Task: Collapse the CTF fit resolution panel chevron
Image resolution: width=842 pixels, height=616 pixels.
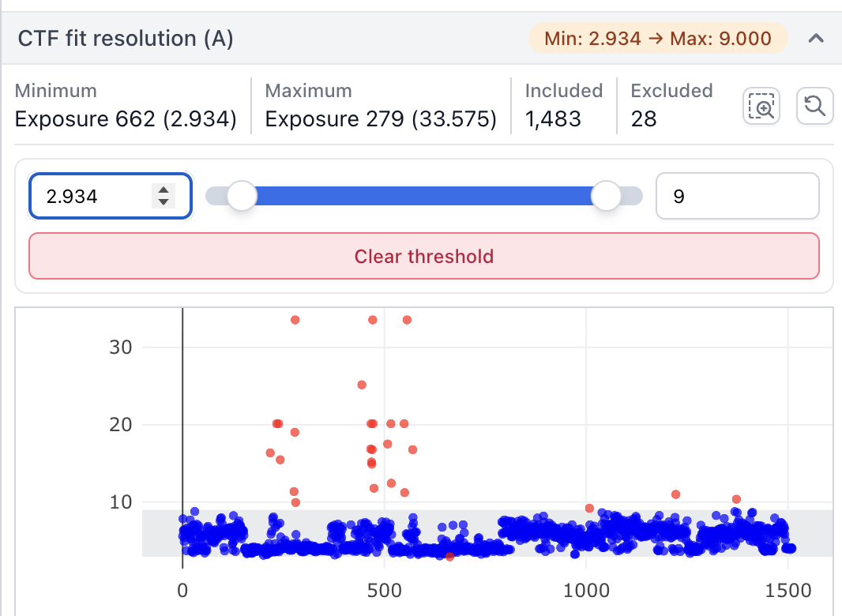Action: tap(817, 38)
